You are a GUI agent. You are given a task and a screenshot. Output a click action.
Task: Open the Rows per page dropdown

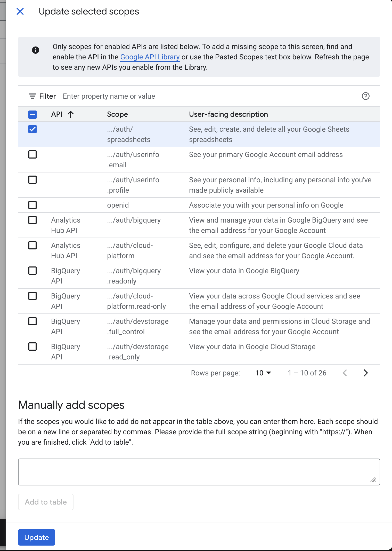pos(263,373)
